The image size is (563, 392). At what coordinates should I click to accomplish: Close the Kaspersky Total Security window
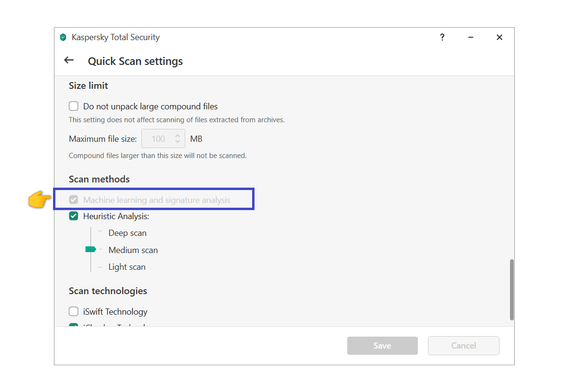(499, 37)
